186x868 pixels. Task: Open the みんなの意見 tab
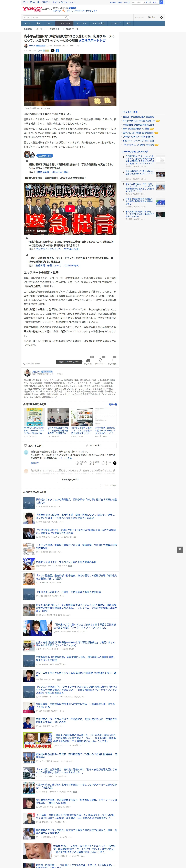[99, 24]
